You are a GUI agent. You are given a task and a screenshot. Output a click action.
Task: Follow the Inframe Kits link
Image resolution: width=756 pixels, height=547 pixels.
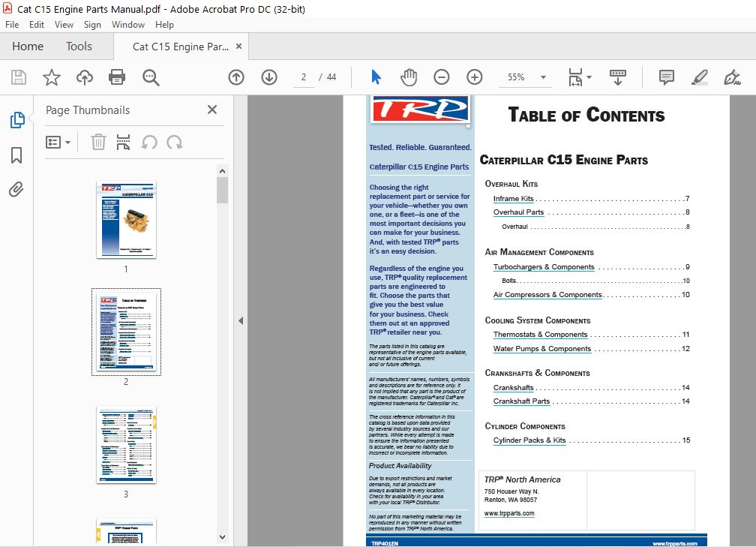pos(514,199)
